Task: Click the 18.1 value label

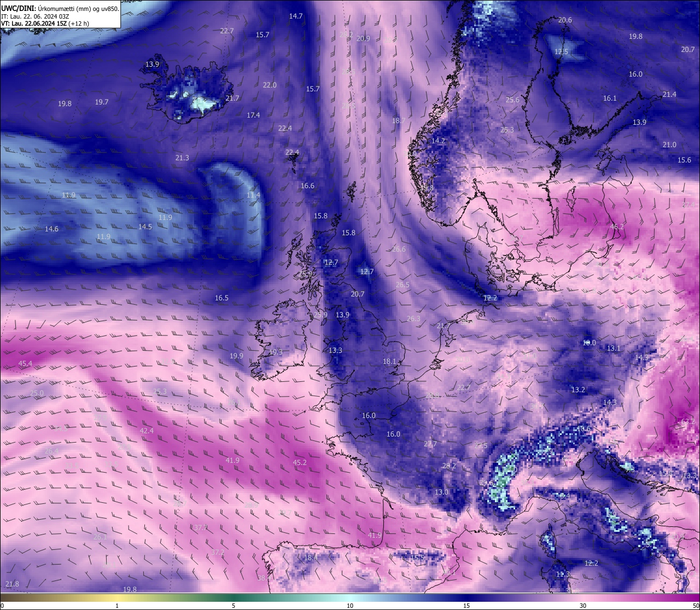Action: (x=389, y=362)
